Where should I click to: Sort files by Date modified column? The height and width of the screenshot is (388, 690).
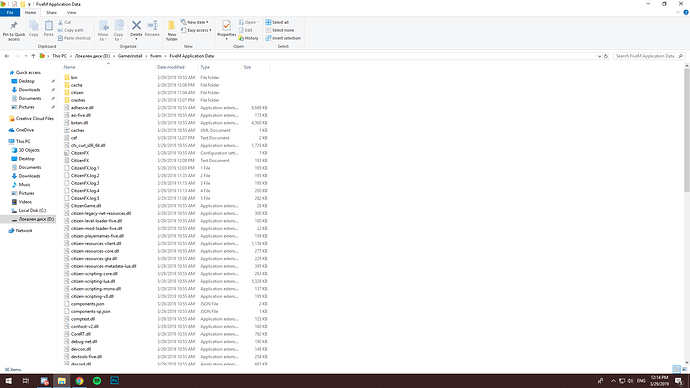(171, 67)
